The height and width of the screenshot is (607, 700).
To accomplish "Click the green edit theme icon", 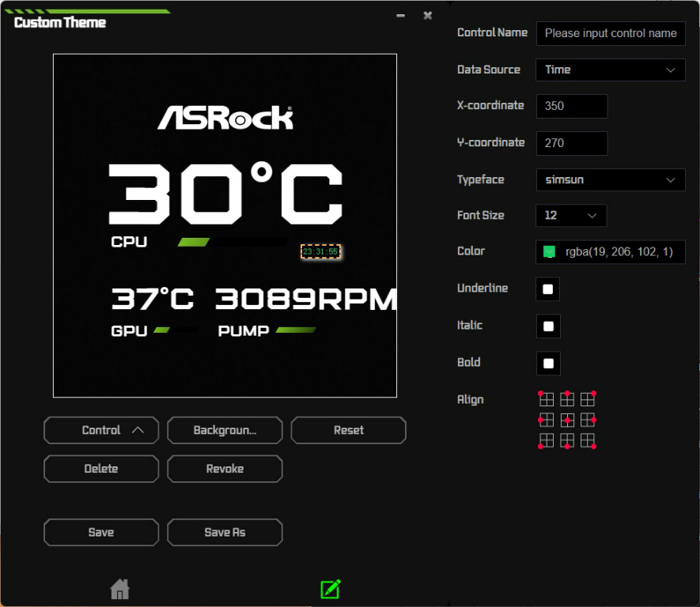I will (330, 589).
